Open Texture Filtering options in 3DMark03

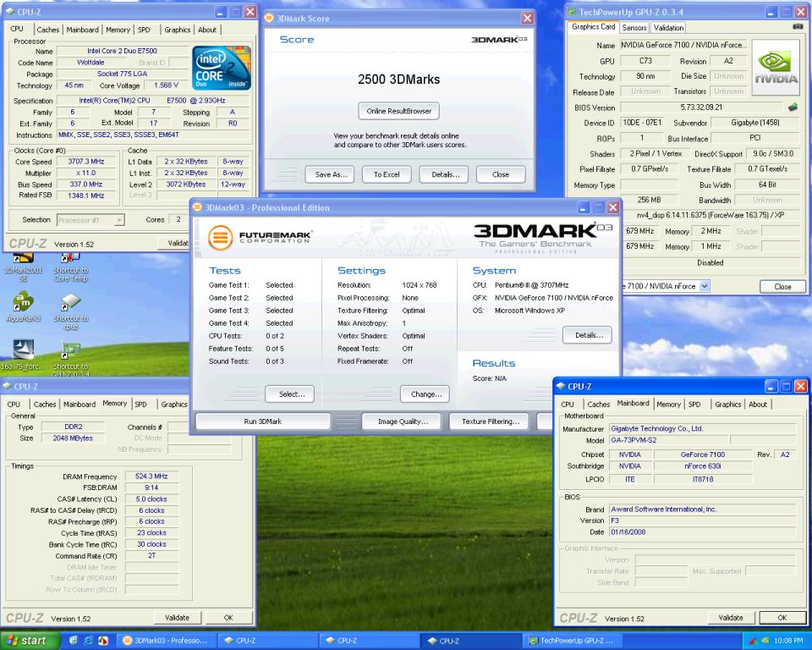[x=490, y=421]
